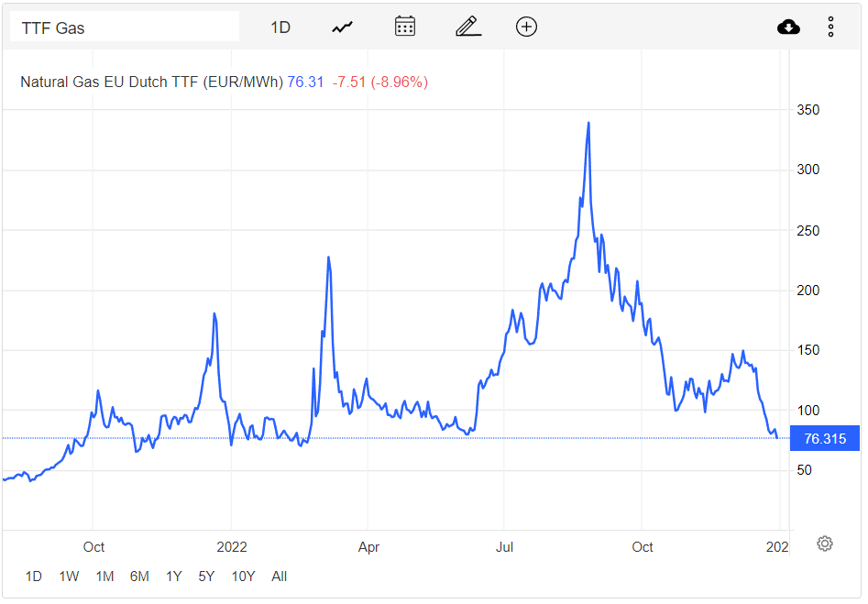Open the three-dot more options menu
Screen dimensions: 868x604
(830, 27)
